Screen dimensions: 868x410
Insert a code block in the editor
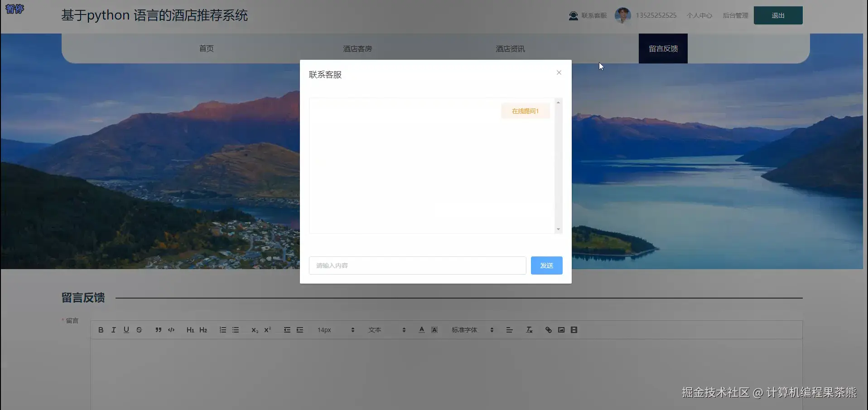pos(171,330)
